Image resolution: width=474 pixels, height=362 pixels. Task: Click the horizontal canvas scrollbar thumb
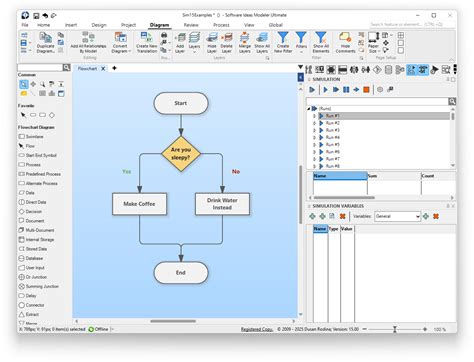173,321
